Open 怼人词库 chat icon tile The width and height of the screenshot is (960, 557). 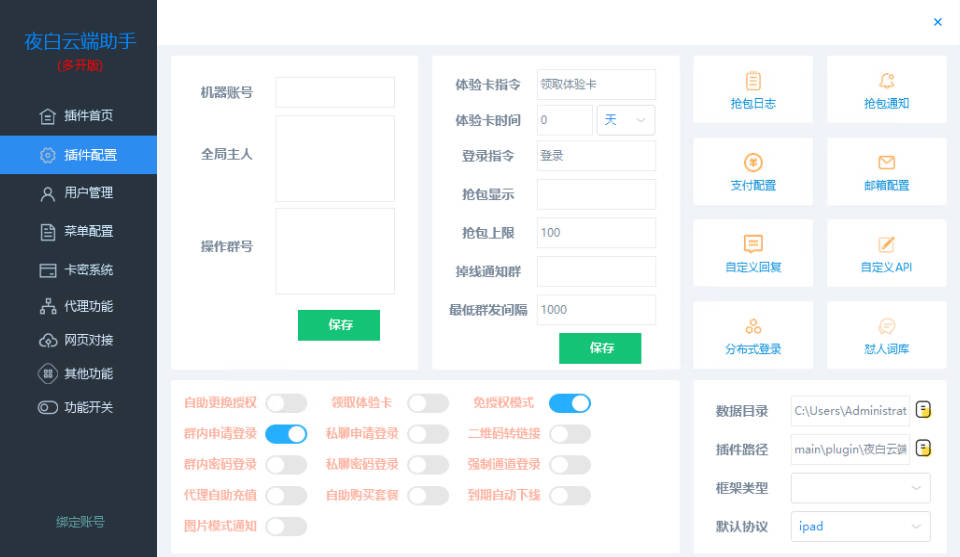pos(886,328)
